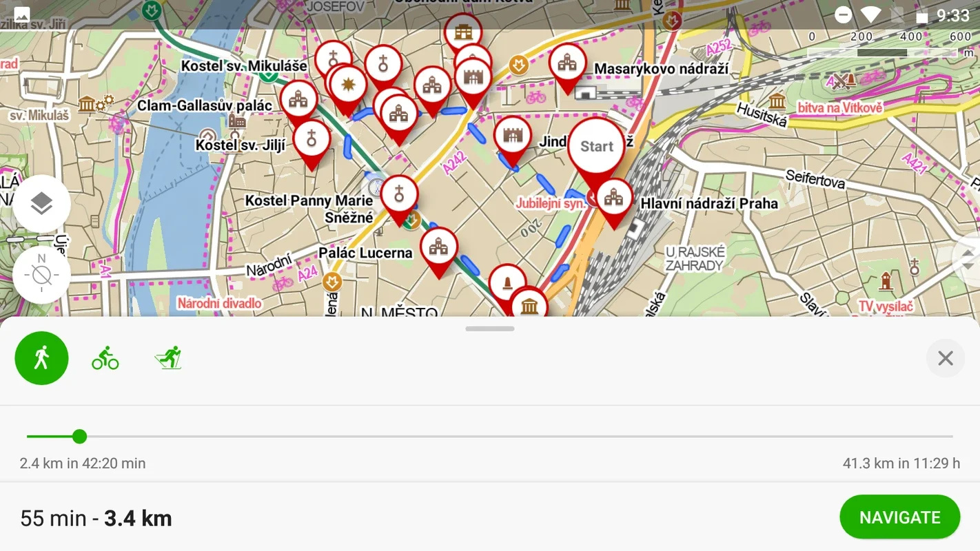The width and height of the screenshot is (980, 551).
Task: Tap the 41.3 km in 11:29 h label
Action: [x=901, y=464]
